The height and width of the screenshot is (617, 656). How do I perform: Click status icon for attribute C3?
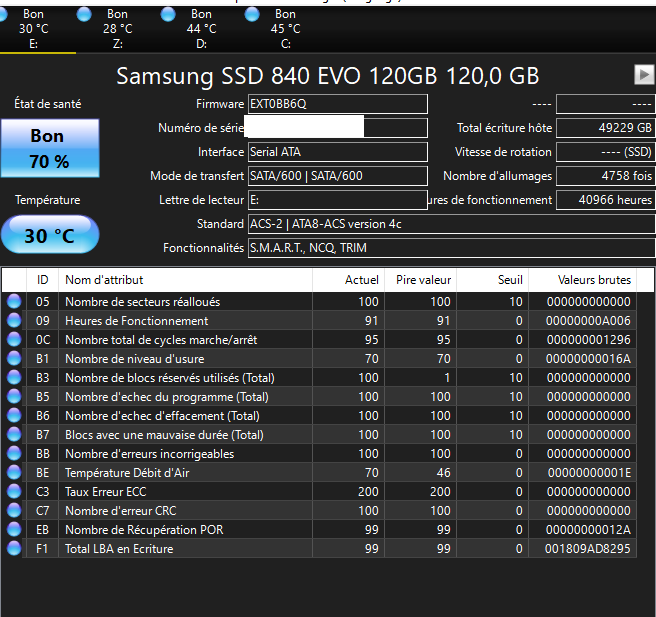[14, 491]
